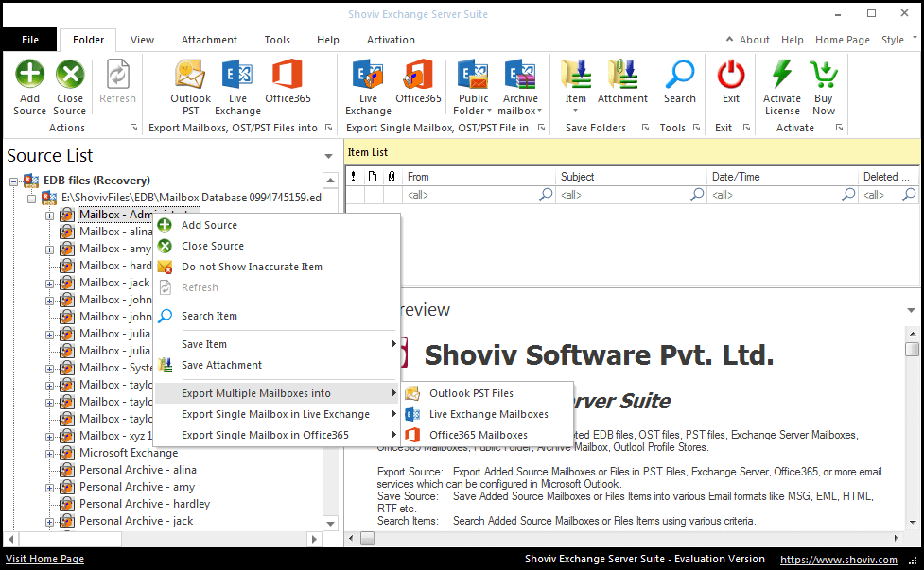
Task: Click the Activate License lightning icon
Action: click(x=782, y=74)
